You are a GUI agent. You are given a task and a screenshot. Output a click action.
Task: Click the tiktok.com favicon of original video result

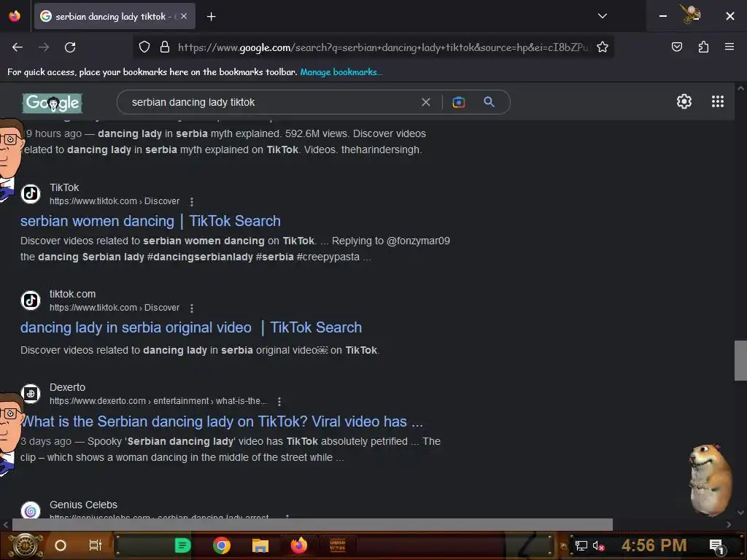(x=31, y=300)
